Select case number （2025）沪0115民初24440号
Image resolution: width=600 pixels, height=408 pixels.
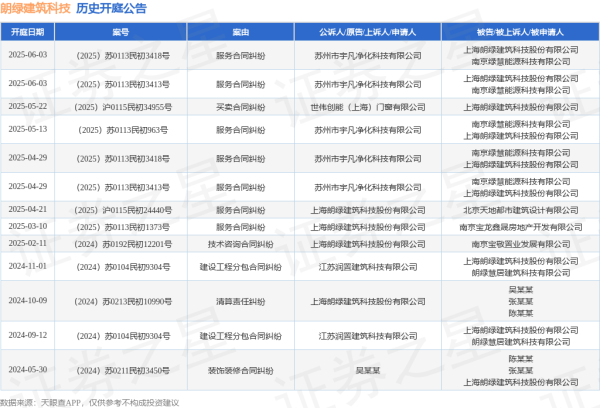(122, 210)
